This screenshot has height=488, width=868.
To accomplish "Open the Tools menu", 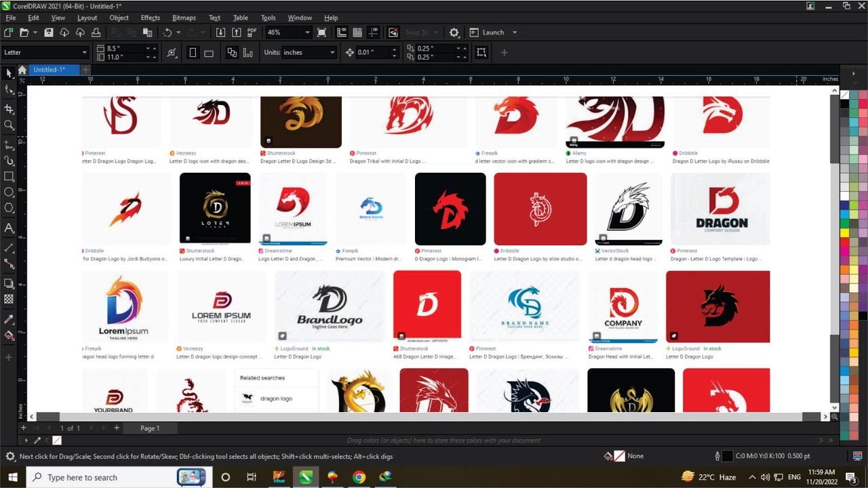I will coord(269,18).
